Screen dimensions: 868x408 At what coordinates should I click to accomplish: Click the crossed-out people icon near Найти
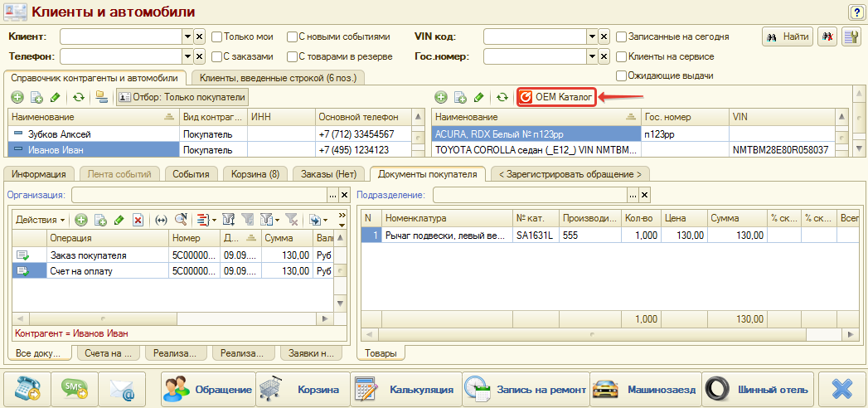click(827, 36)
